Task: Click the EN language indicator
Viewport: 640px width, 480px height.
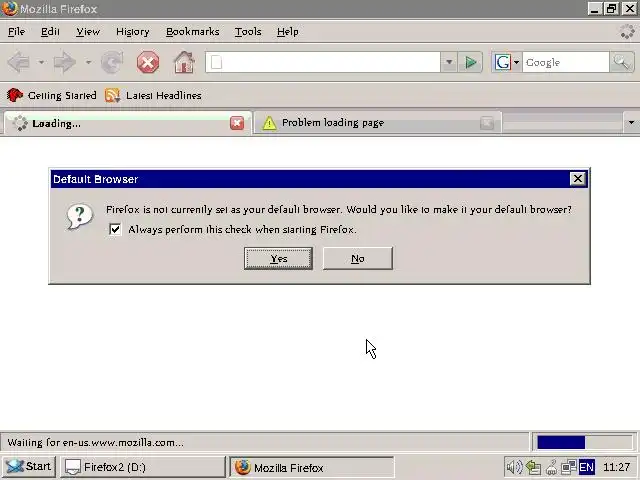Action: pos(587,467)
